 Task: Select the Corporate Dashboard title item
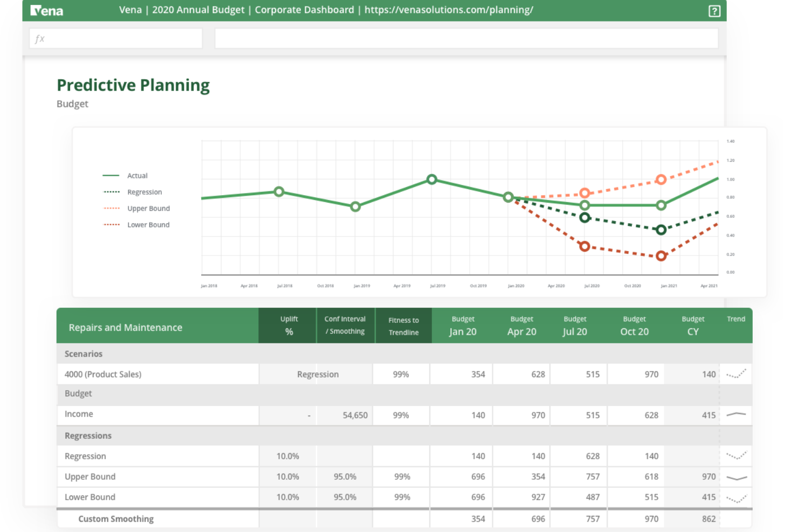tap(304, 10)
